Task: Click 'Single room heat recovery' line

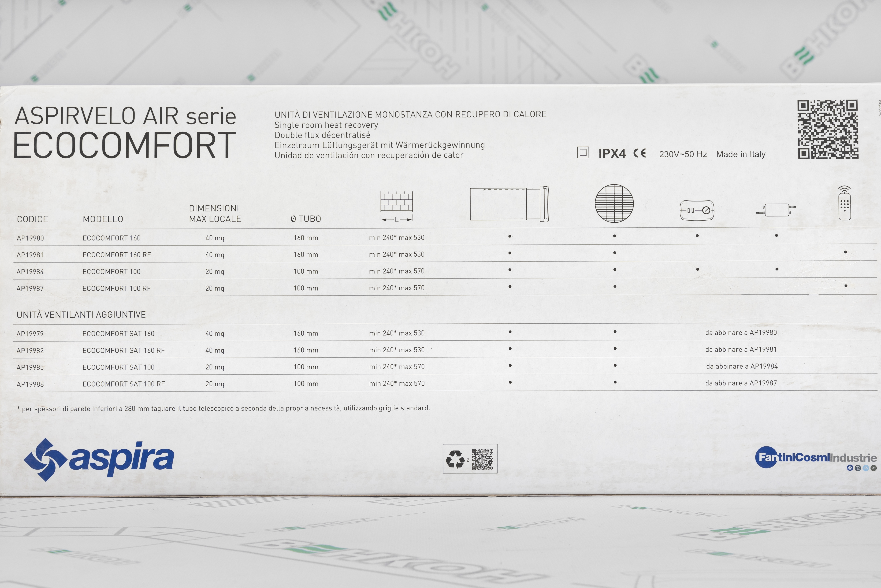Action: point(326,125)
